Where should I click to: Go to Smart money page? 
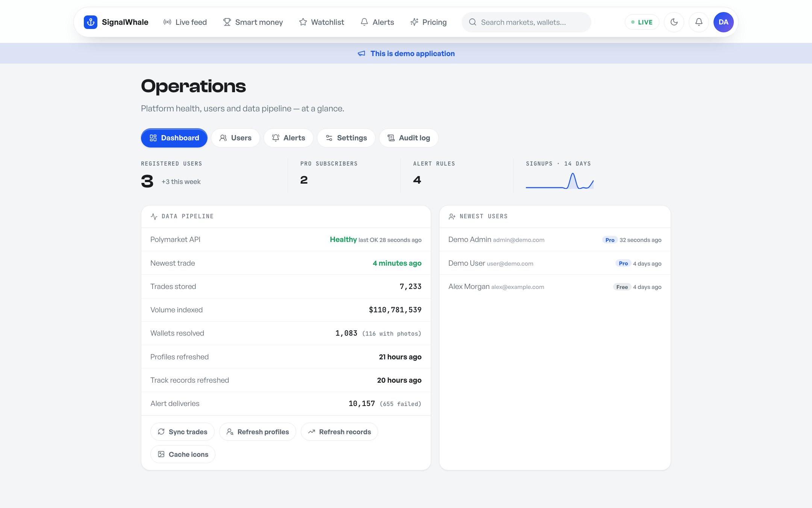(x=253, y=22)
